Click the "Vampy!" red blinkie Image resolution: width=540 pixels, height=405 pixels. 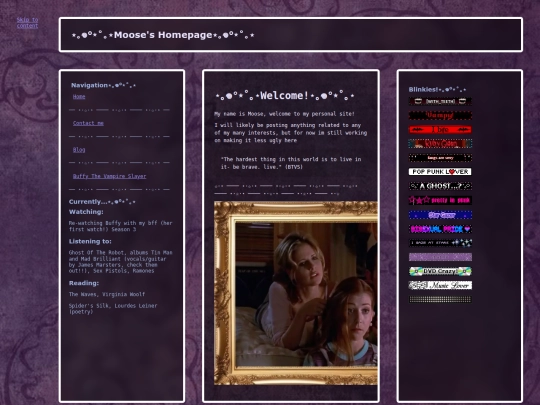(x=440, y=115)
